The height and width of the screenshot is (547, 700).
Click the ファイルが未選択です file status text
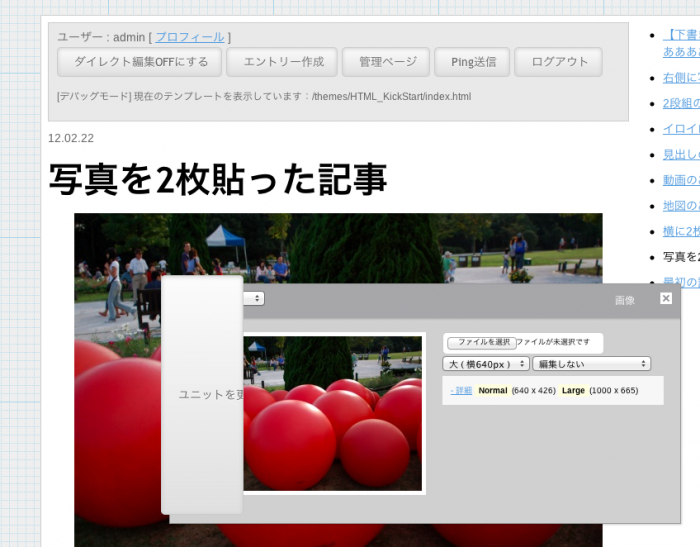tap(553, 342)
